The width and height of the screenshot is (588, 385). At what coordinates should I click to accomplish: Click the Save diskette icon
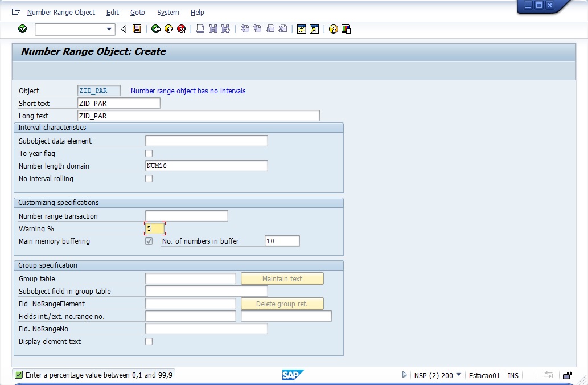137,29
